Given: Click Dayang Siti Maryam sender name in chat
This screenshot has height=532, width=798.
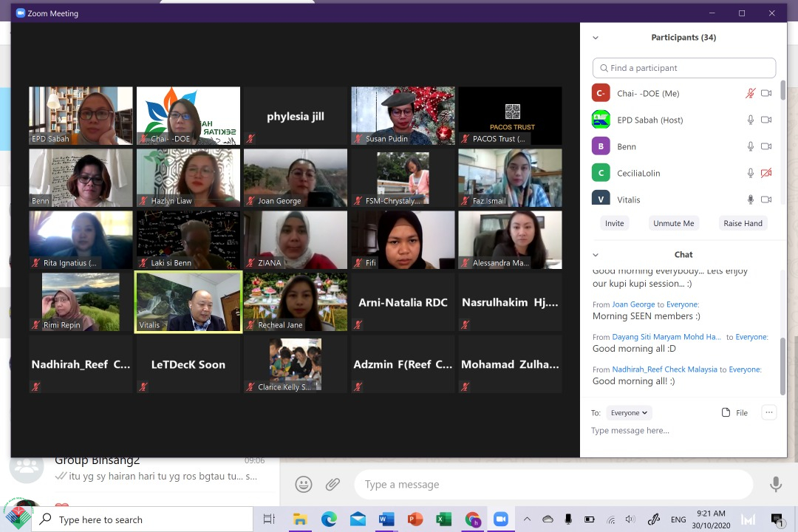Looking at the screenshot, I should [x=666, y=337].
